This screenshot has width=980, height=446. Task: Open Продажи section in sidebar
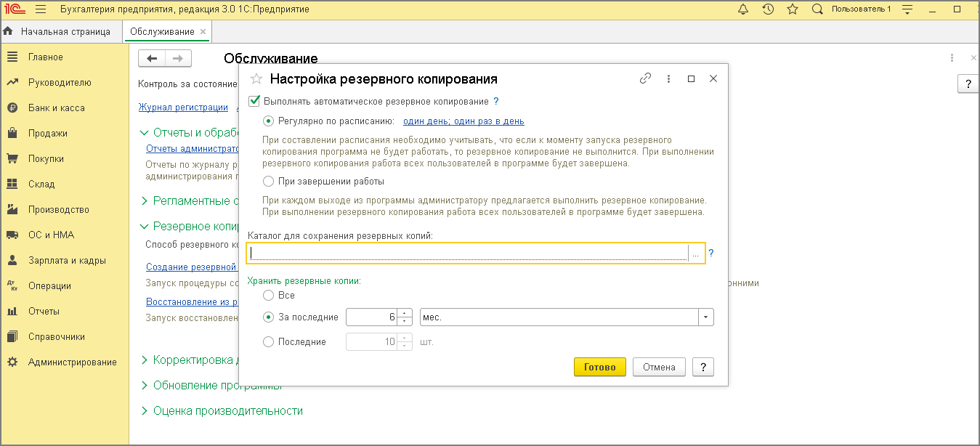pos(48,133)
